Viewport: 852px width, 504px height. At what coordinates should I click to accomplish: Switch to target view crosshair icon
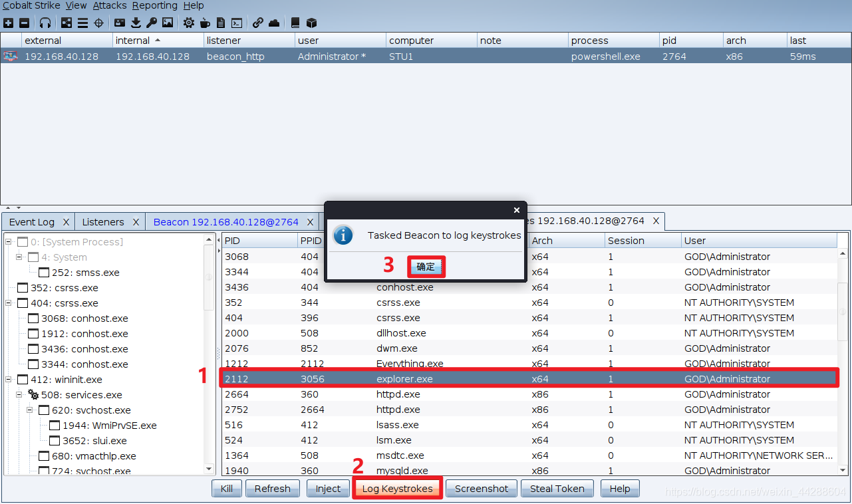99,23
